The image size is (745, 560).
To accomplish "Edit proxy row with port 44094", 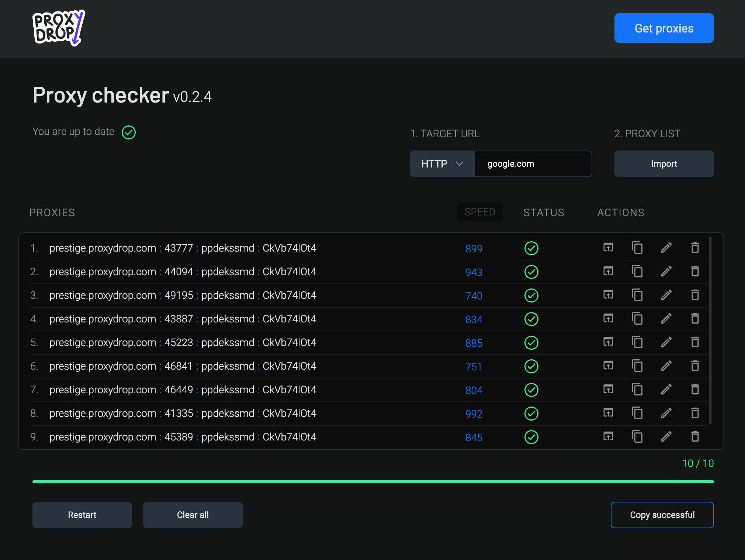I will pyautogui.click(x=666, y=271).
